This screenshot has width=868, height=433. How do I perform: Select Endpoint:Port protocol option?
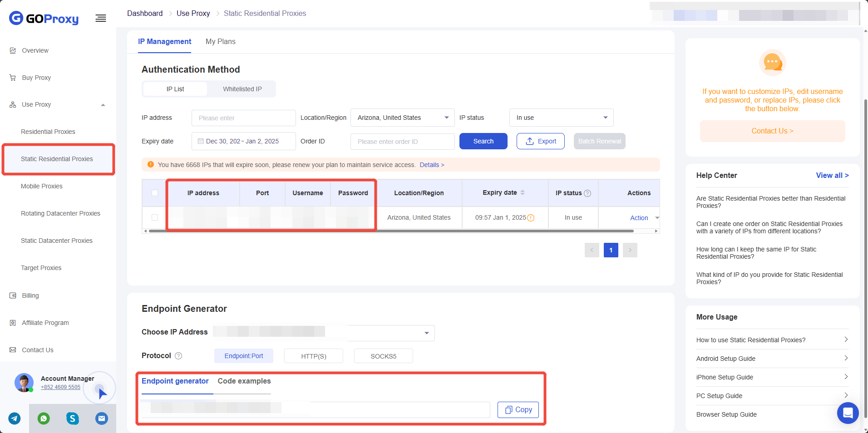point(244,356)
